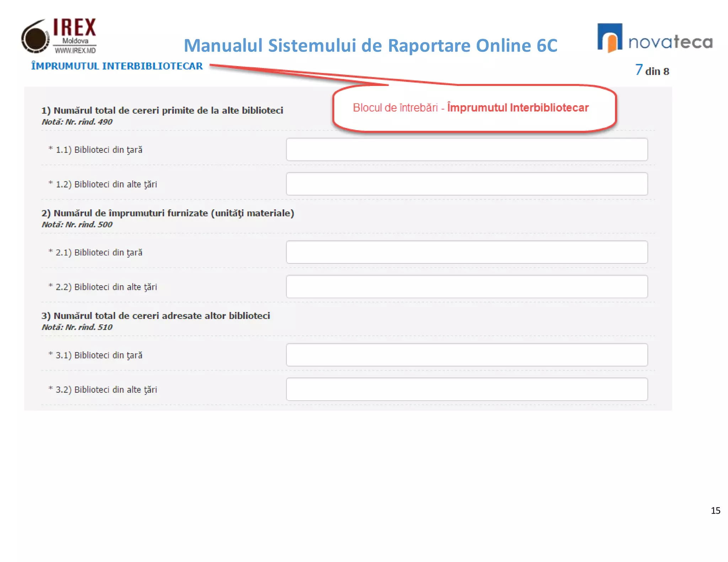Screen dimensions: 728x562
Task: Click the note Nr. rînd. 500
Action: point(77,225)
